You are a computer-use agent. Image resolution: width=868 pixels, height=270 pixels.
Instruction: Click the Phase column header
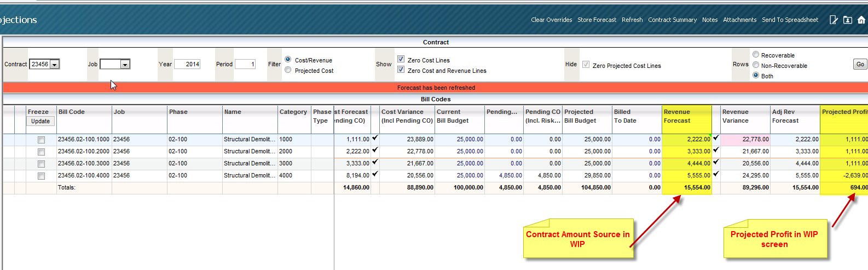(195, 119)
